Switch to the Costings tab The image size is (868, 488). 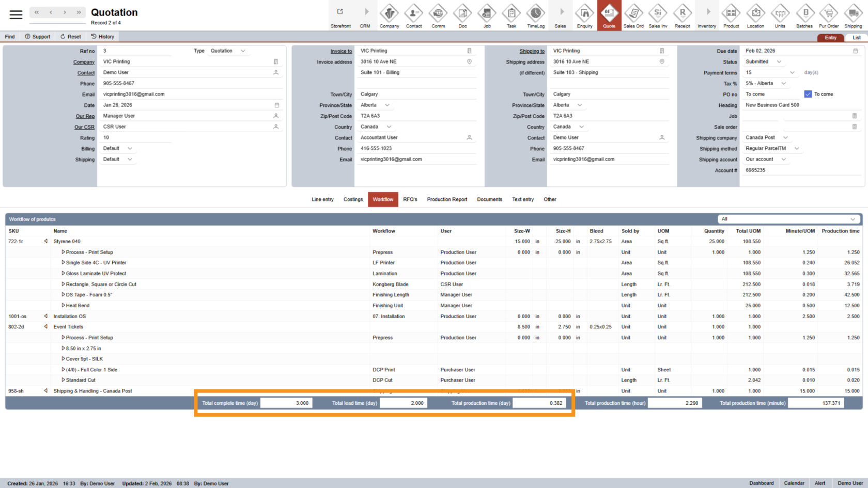(353, 199)
